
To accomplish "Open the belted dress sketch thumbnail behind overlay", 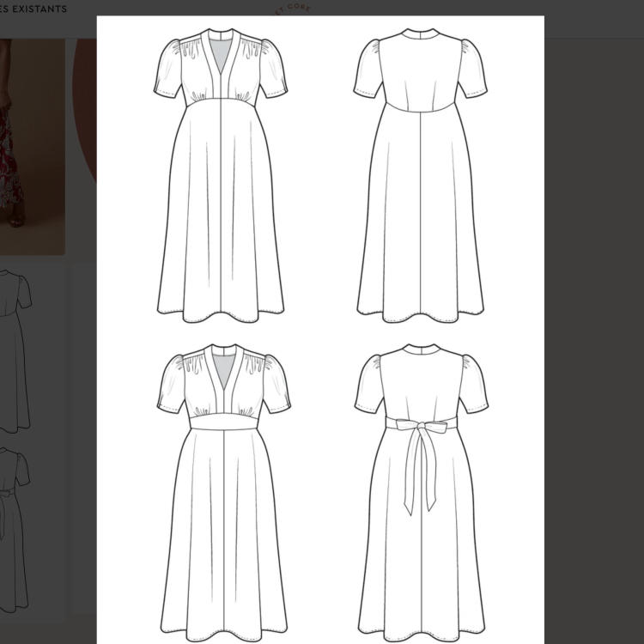I will (x=14, y=524).
